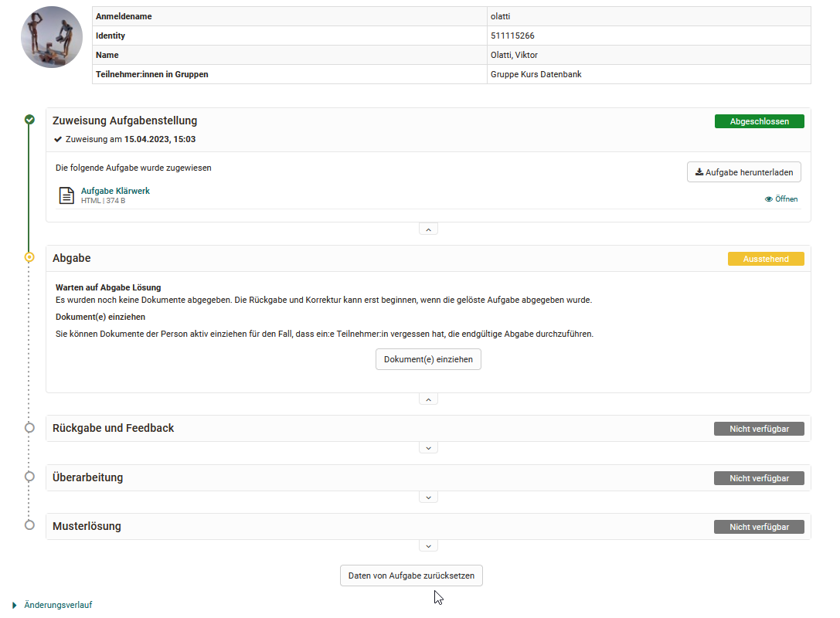The width and height of the screenshot is (840, 618).
Task: Expand the Rückgabe und Feedback section
Action: pyautogui.click(x=428, y=448)
